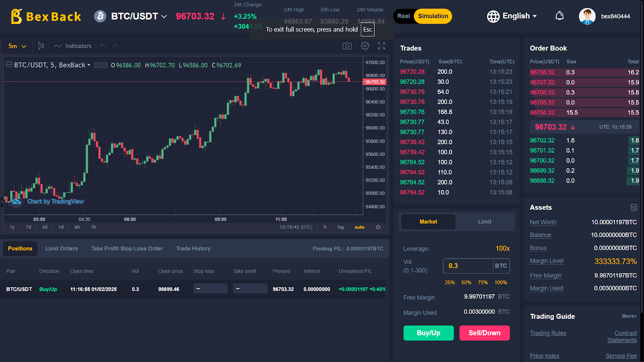Select the Limit order tab
This screenshot has width=644, height=362.
click(x=485, y=222)
